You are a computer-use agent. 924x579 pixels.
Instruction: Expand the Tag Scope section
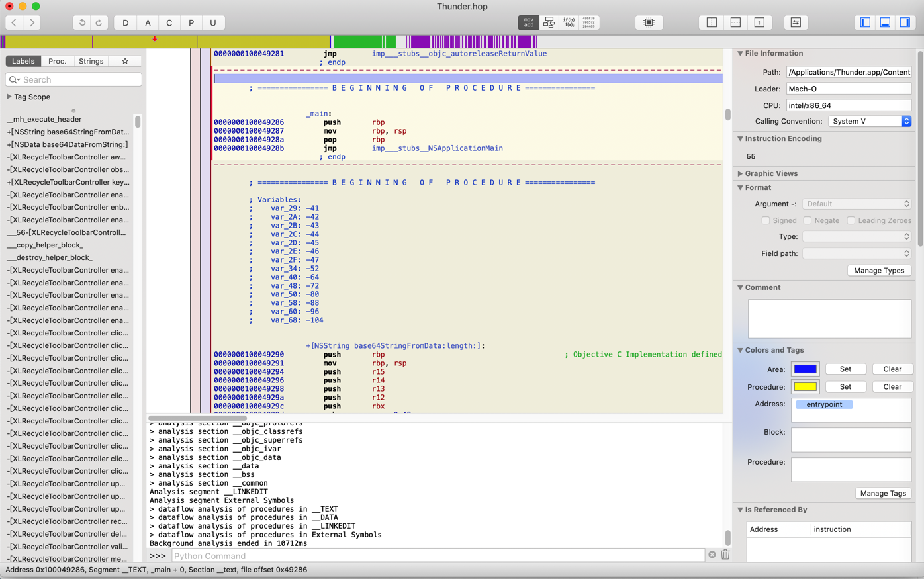coord(9,97)
